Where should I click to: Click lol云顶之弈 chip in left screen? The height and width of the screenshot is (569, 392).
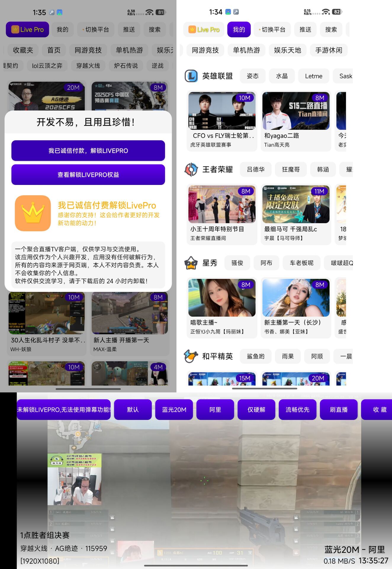pyautogui.click(x=47, y=65)
